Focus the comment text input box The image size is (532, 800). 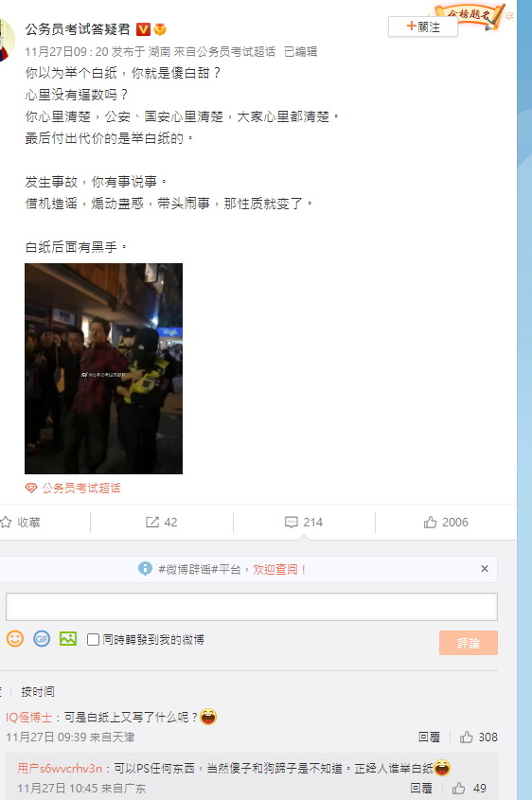click(x=252, y=607)
